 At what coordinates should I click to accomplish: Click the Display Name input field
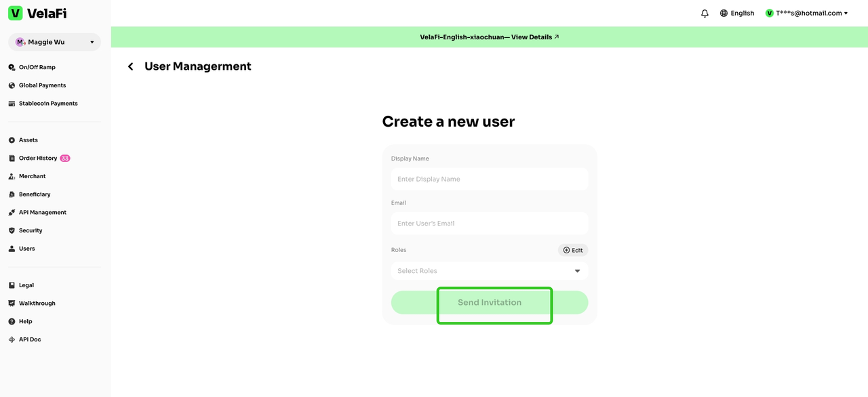coord(489,180)
